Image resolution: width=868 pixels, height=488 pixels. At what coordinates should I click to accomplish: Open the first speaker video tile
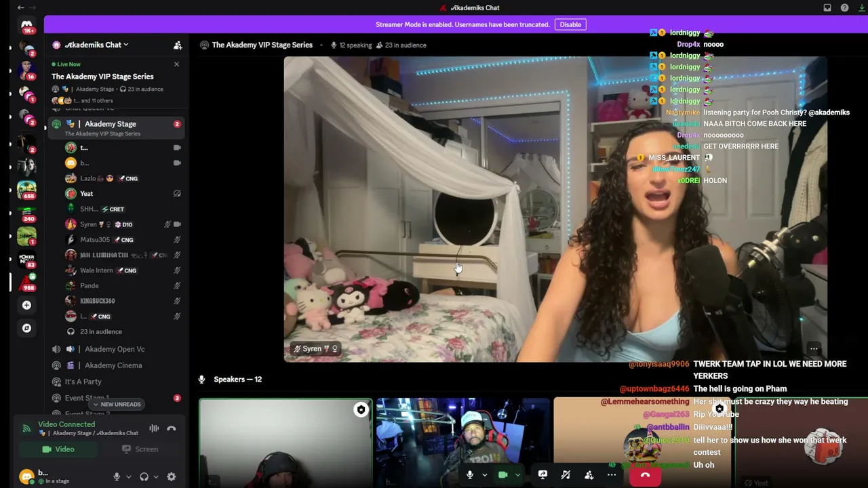pyautogui.click(x=285, y=443)
